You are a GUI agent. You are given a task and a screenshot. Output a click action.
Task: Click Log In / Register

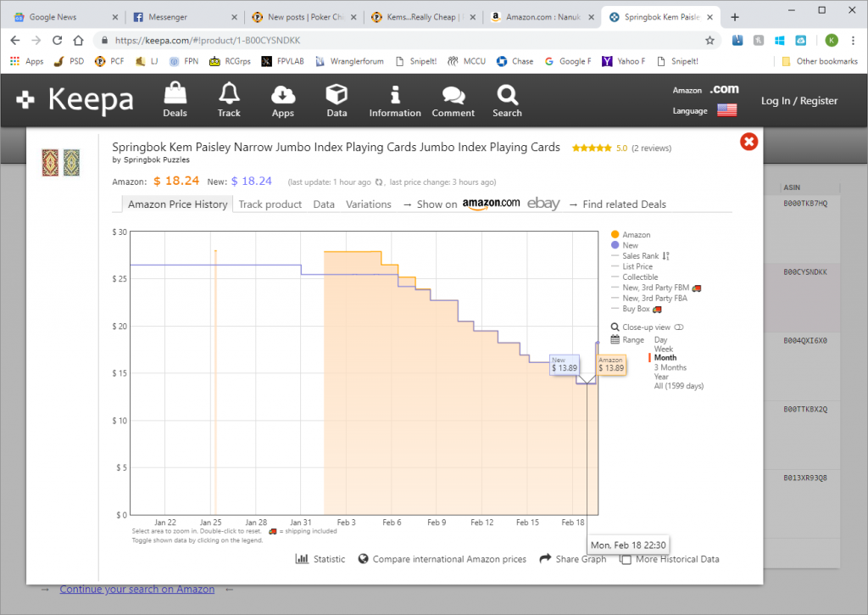799,101
